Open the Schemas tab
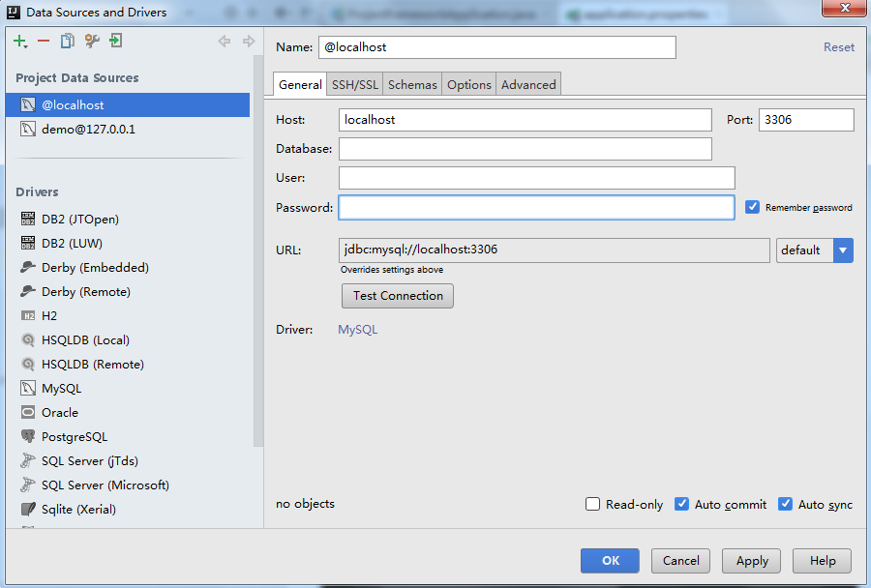The height and width of the screenshot is (588, 871). [412, 84]
